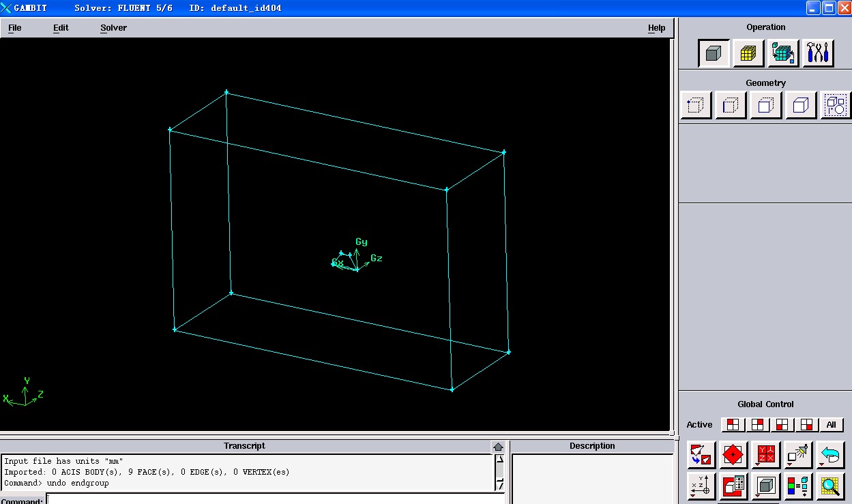The image size is (852, 504).
Task: Open the Orient Model axes icon
Action: click(701, 486)
